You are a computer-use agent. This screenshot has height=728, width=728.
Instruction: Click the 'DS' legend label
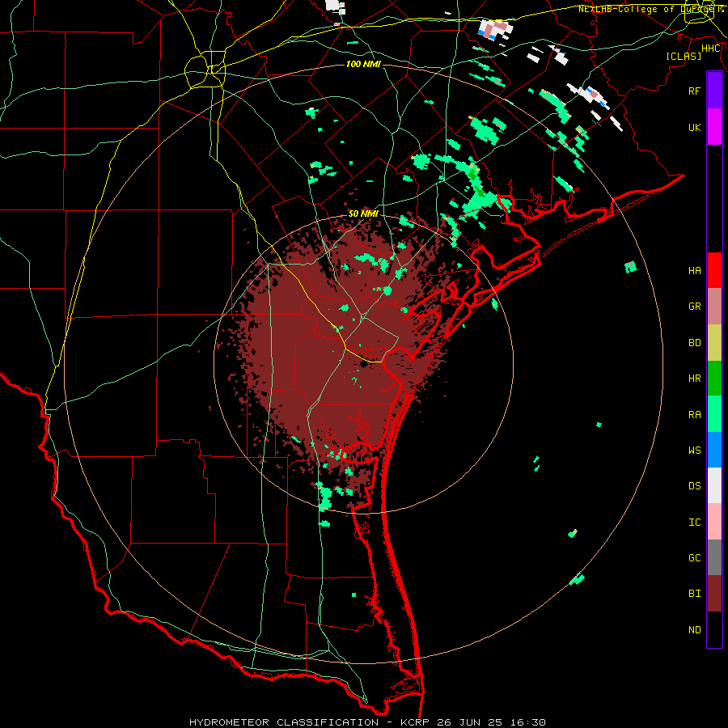694,486
